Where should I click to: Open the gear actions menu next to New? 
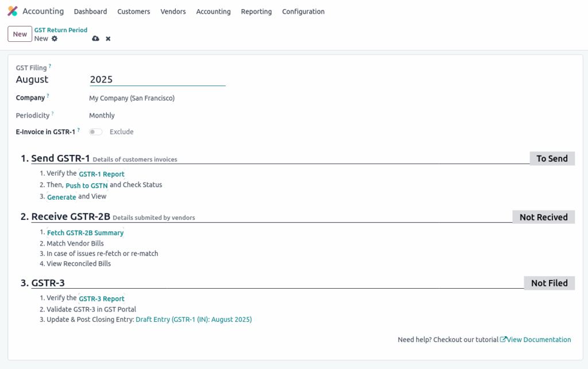[x=55, y=38]
